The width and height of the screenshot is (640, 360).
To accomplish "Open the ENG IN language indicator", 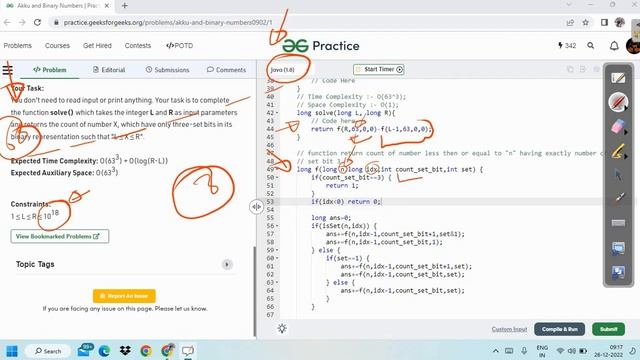I will point(542,351).
